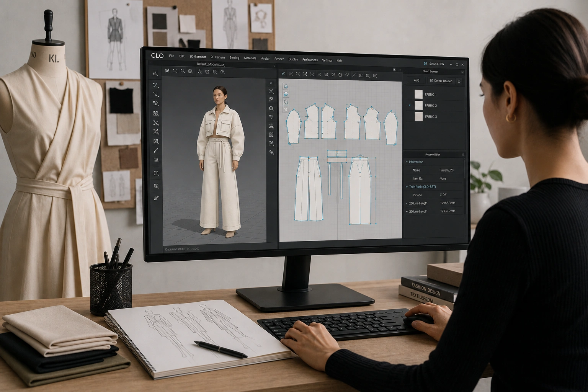588x392 pixels.
Task: Select the Default_Modelist.zprj document tab
Action: click(211, 64)
